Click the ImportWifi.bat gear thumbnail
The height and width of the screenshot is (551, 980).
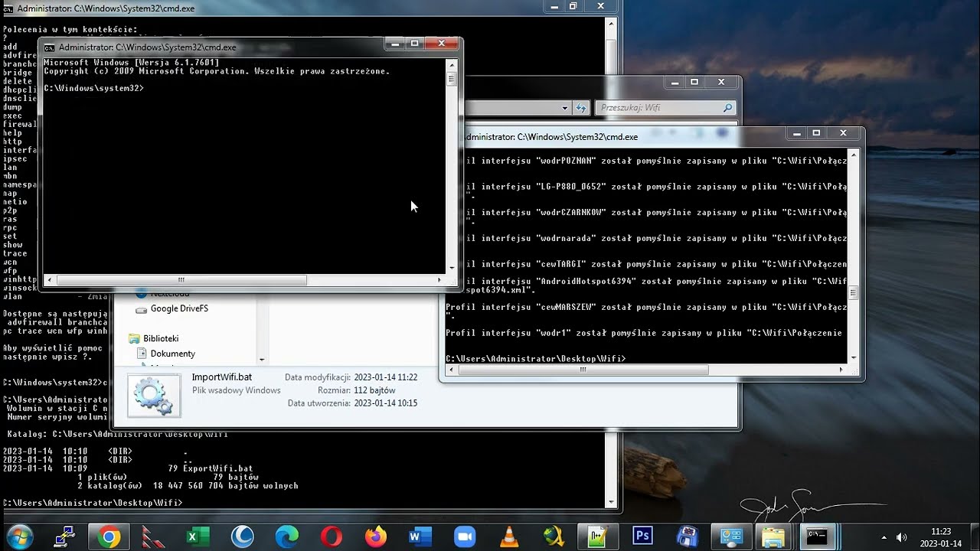coord(154,394)
